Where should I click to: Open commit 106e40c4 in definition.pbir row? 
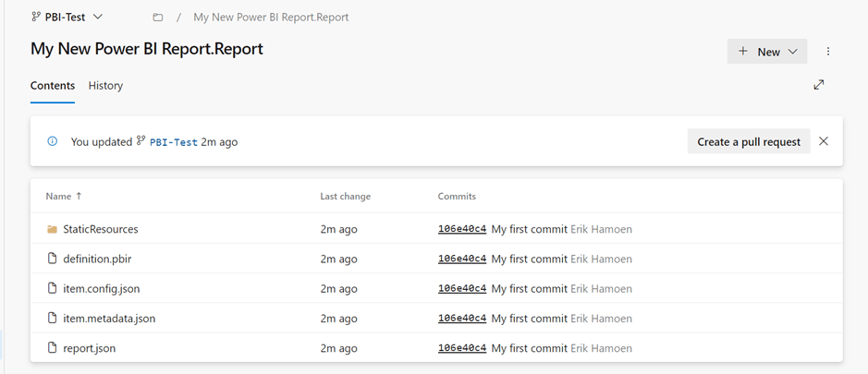462,259
